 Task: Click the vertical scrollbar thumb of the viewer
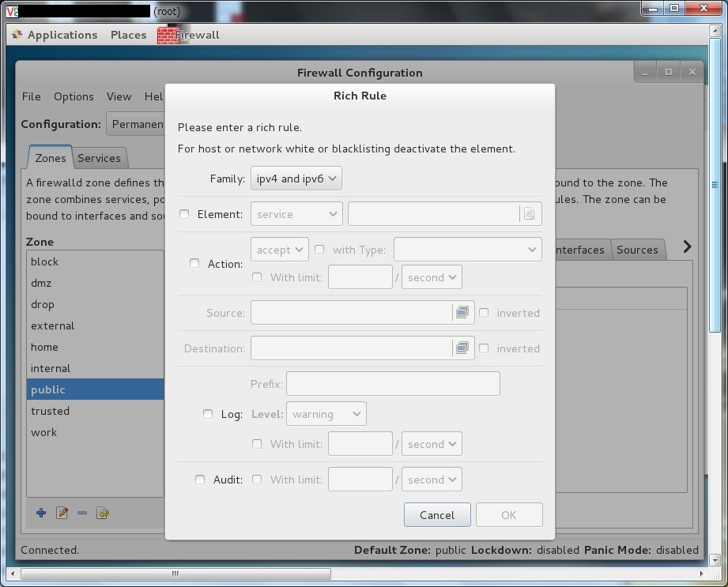click(x=715, y=185)
